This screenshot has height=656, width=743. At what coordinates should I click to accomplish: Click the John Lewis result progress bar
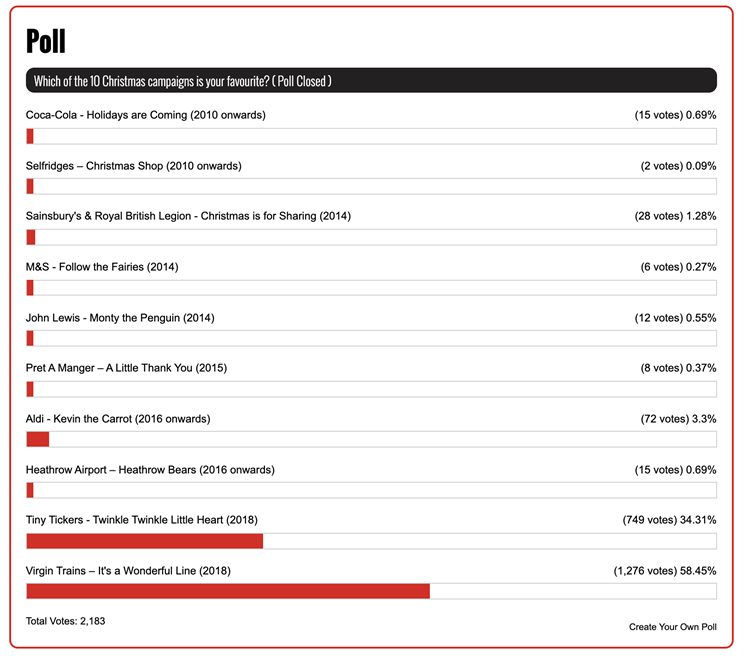tap(371, 338)
